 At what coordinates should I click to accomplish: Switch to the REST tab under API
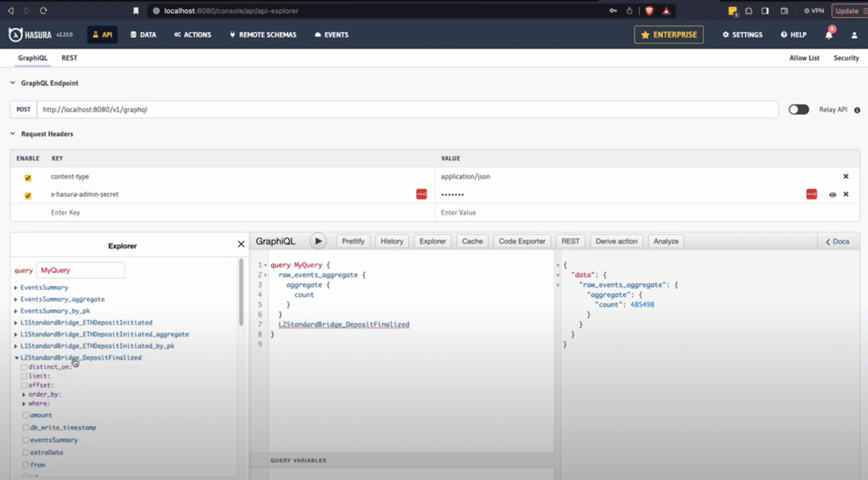pos(69,58)
